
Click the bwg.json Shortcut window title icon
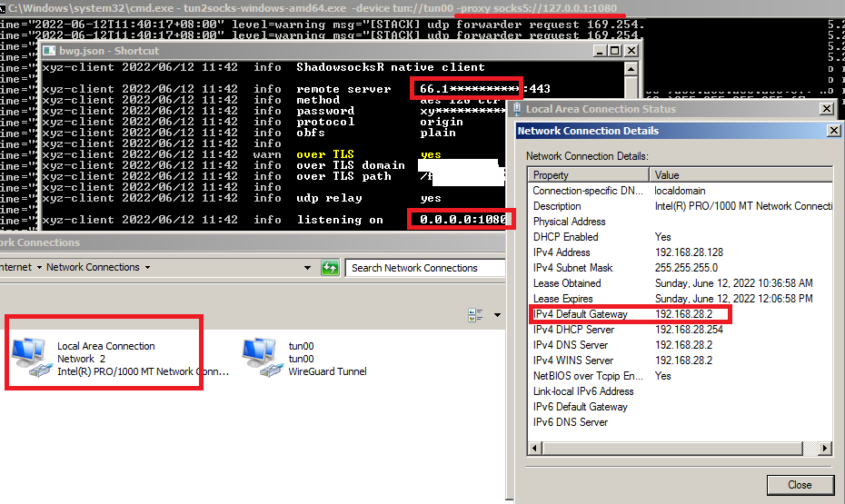click(50, 51)
